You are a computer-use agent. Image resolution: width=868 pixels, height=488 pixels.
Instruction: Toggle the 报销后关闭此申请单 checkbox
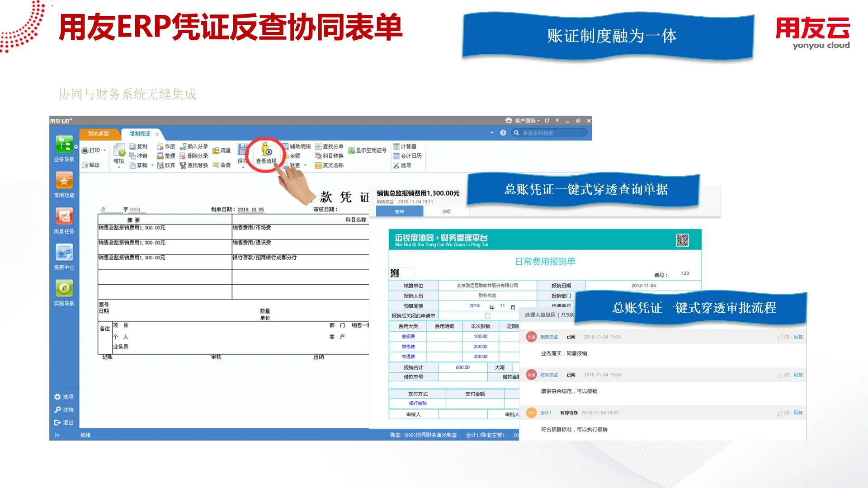pos(487,316)
